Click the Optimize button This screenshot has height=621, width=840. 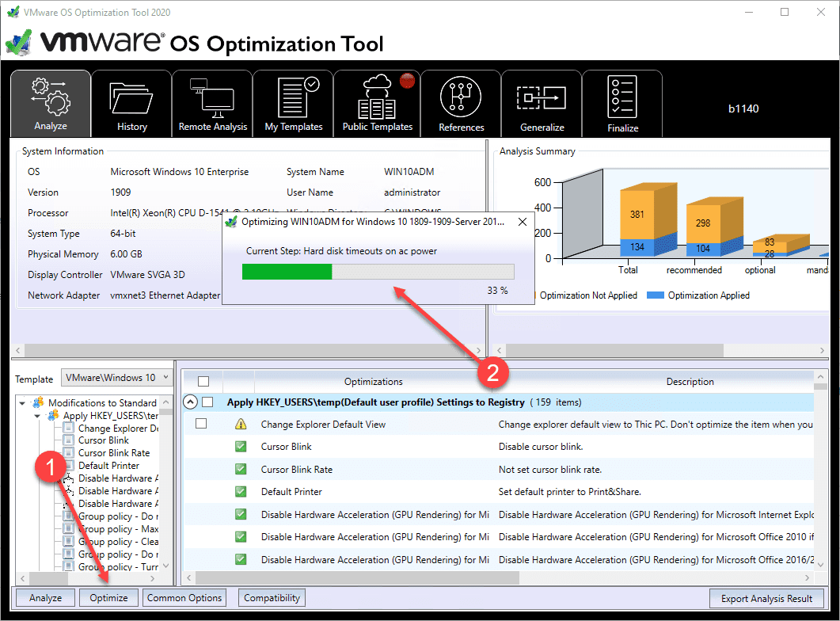coord(108,597)
